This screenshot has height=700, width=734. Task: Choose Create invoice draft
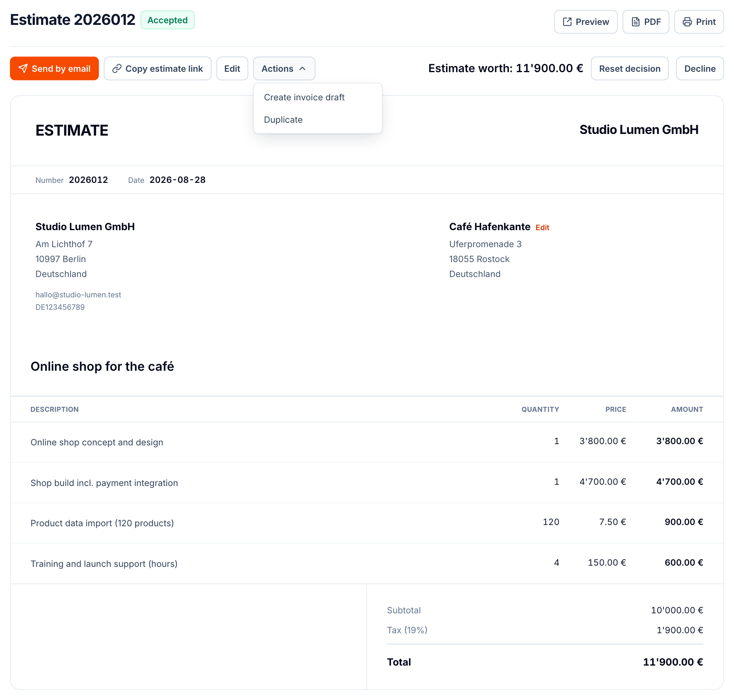point(318,97)
